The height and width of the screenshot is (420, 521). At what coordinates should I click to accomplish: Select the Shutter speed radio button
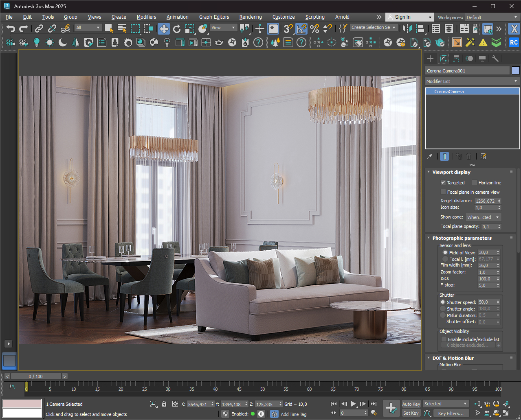tap(443, 302)
